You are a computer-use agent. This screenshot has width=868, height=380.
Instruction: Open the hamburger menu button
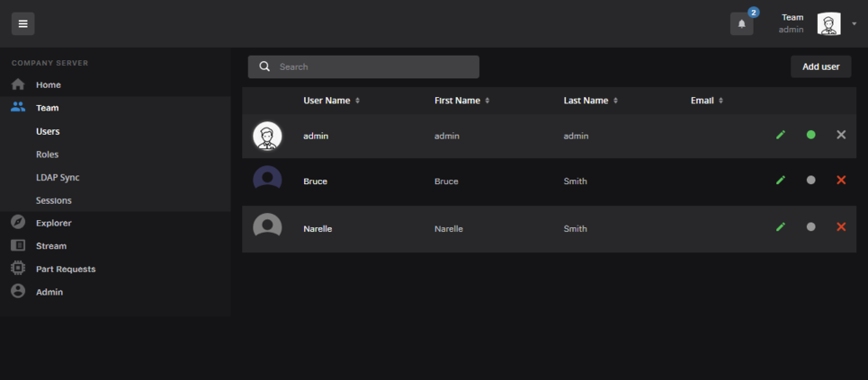pos(23,23)
